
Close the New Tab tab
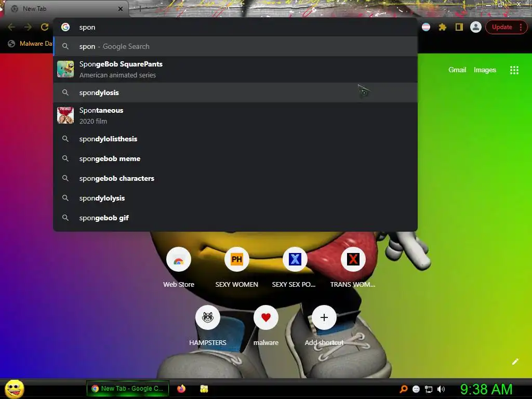coord(121,9)
